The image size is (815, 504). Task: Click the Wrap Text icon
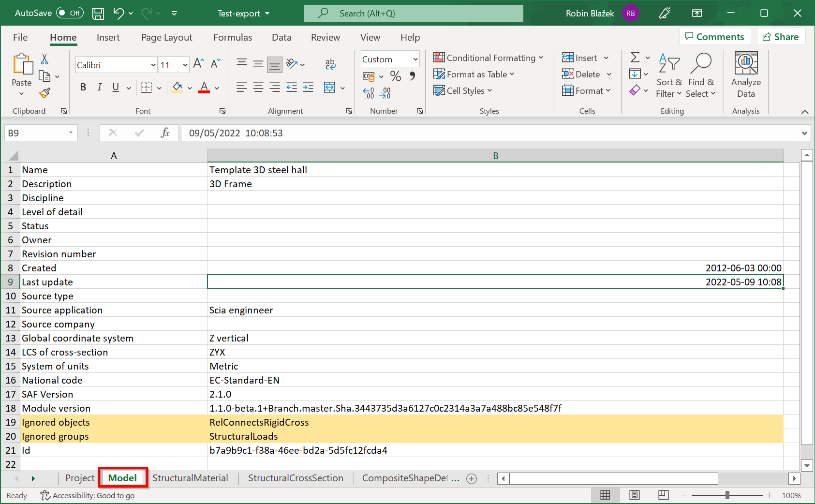[x=330, y=64]
